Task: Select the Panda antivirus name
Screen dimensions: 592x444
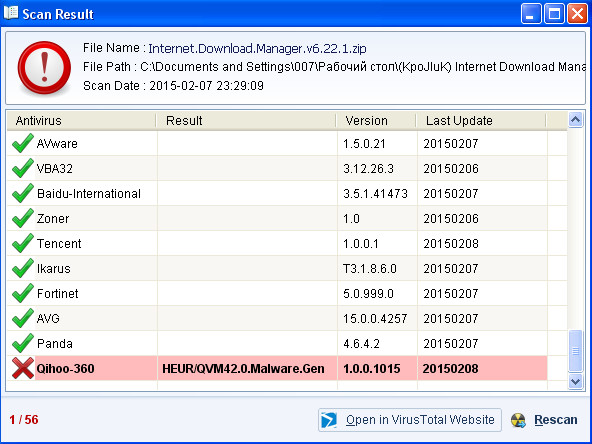Action: [55, 343]
